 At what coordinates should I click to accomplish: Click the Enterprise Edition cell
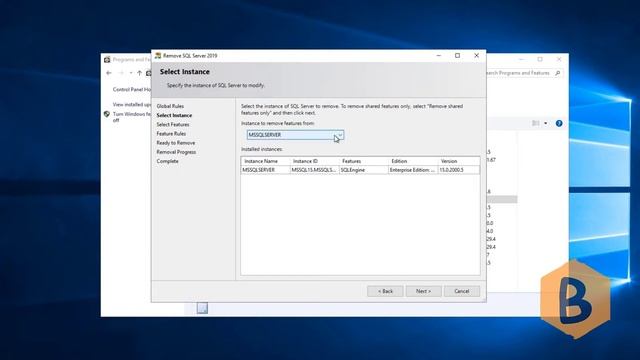coord(413,170)
